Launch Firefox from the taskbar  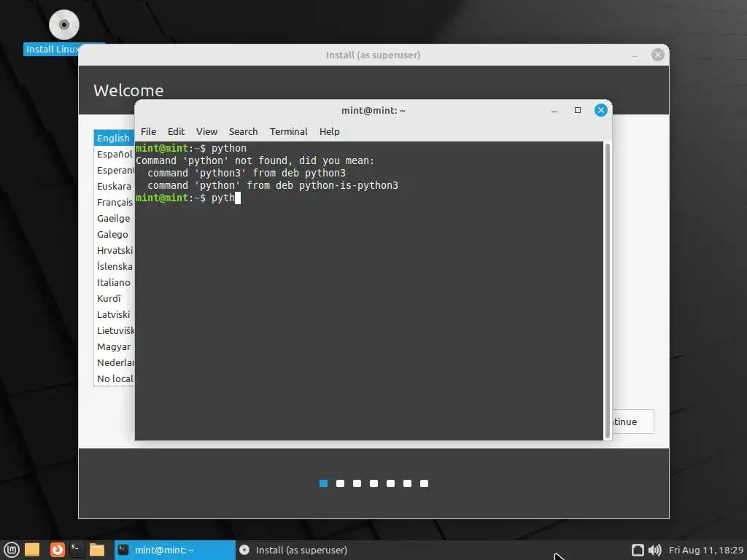click(x=57, y=550)
